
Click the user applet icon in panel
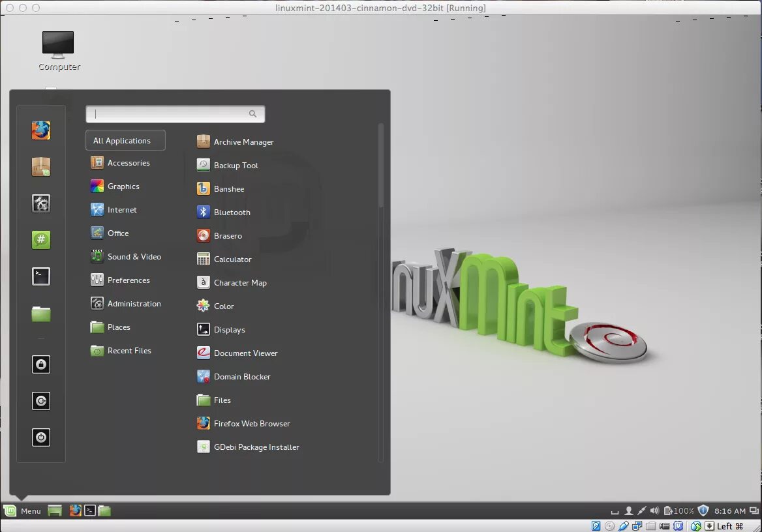pos(628,510)
